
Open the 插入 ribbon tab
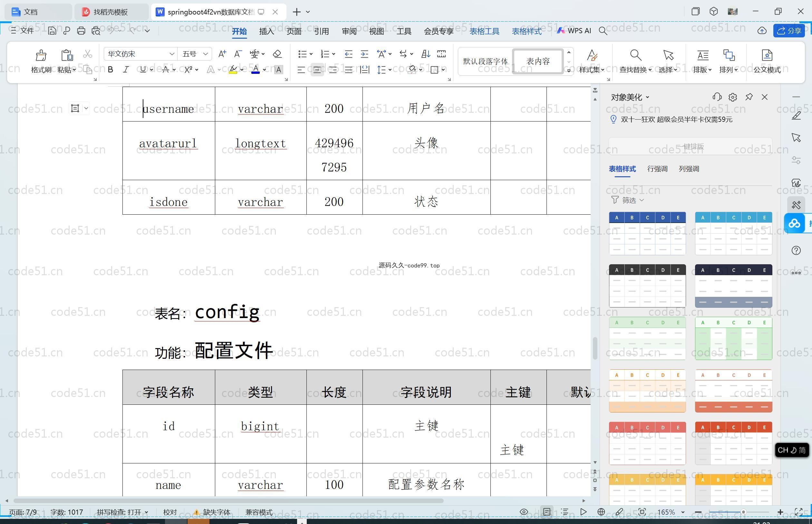(266, 31)
